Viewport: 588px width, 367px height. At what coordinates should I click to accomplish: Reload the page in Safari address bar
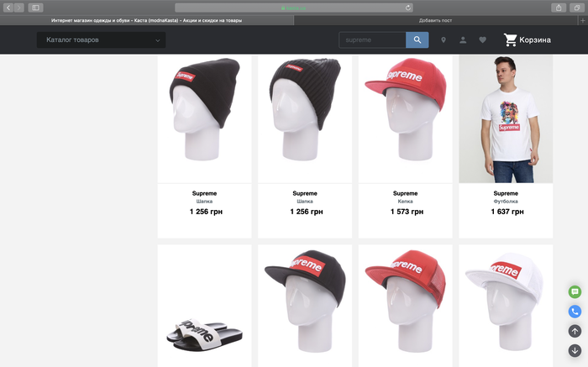tap(408, 8)
